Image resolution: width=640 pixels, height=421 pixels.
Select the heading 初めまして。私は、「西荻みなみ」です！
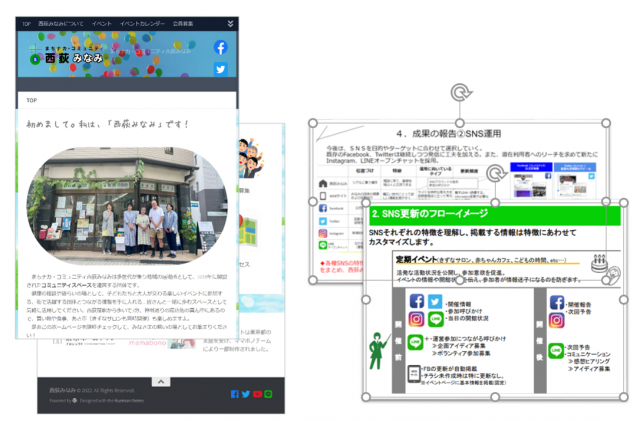pos(107,124)
